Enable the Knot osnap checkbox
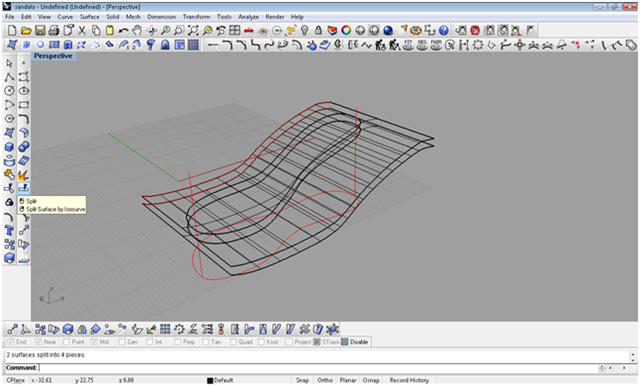This screenshot has width=640, height=386. (x=261, y=342)
